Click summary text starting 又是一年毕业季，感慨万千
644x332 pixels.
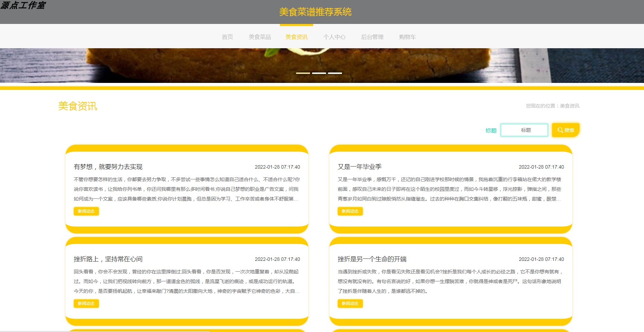tap(450, 189)
